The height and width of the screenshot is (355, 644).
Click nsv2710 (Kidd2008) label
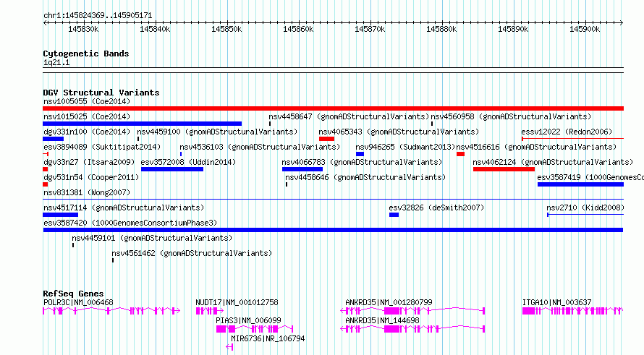585,208
